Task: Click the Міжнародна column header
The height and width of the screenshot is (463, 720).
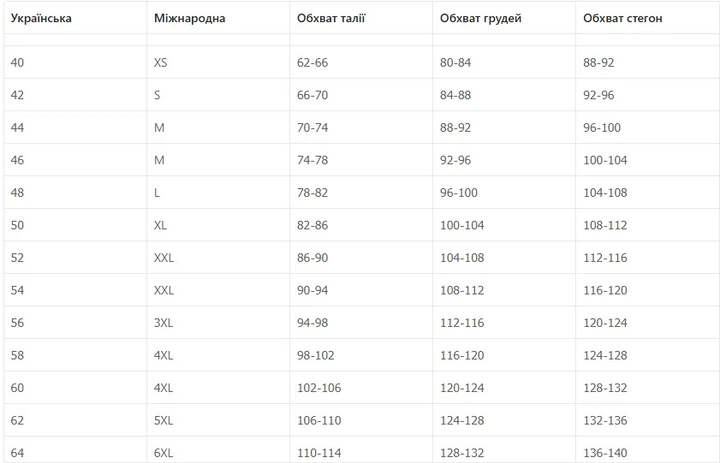Action: 218,18
